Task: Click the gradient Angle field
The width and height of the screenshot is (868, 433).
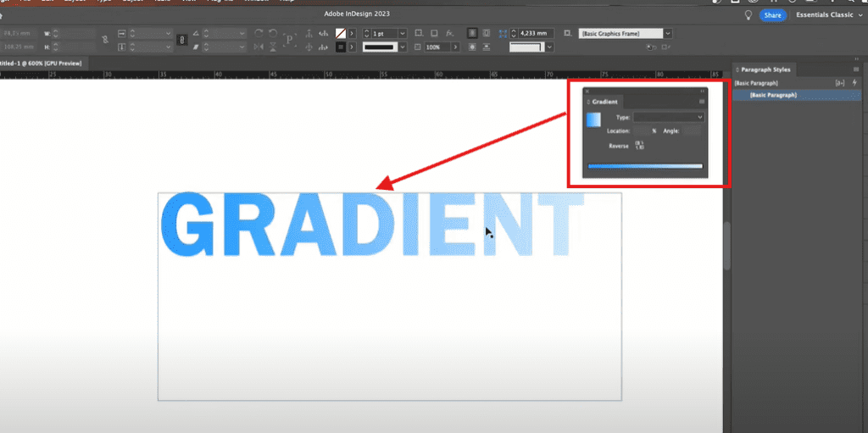Action: coord(692,131)
